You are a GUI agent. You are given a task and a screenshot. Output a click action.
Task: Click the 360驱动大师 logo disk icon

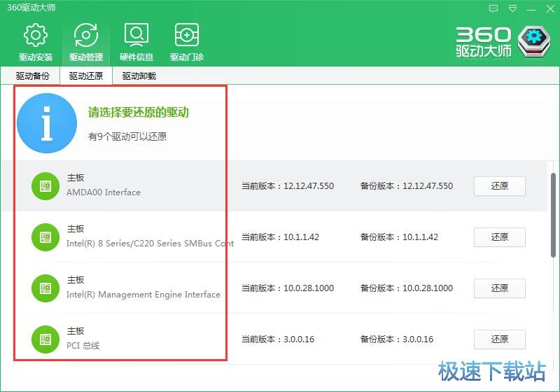(x=534, y=41)
